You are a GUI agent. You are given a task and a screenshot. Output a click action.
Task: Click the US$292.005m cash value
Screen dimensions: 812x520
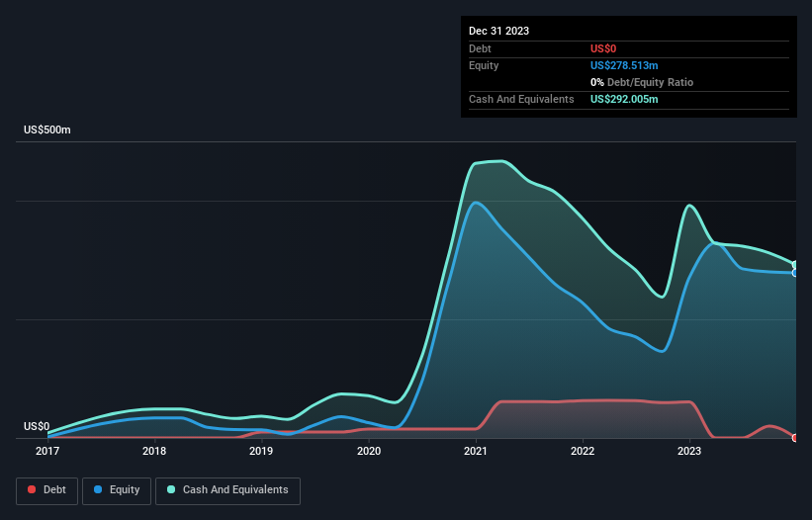pos(624,99)
